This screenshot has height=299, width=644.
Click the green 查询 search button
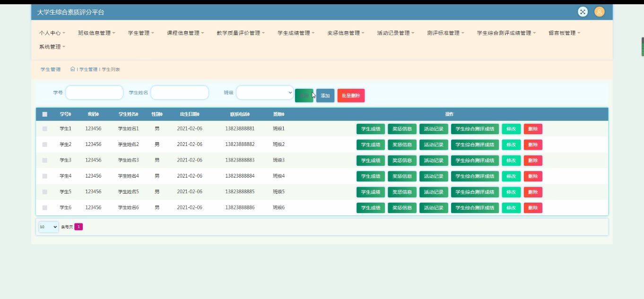pos(304,95)
